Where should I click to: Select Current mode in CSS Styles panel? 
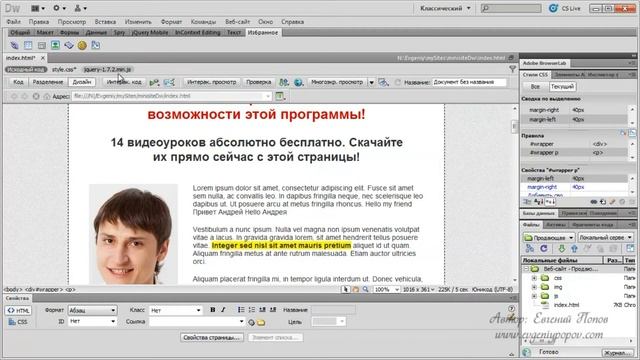(562, 87)
